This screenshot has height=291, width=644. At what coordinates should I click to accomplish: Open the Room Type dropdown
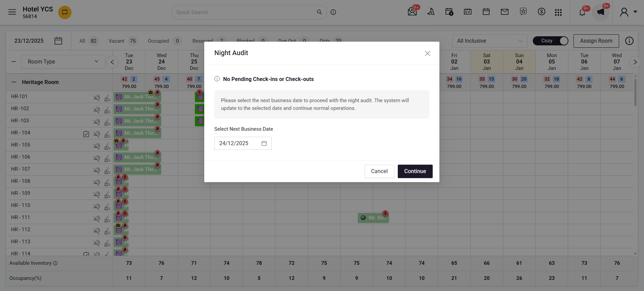pos(63,61)
